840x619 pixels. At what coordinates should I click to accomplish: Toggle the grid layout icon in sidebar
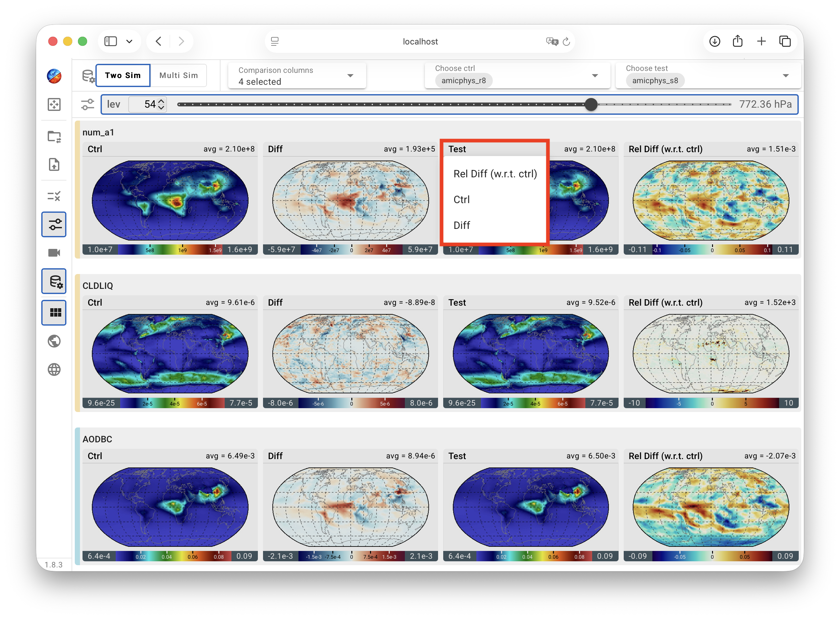point(54,312)
